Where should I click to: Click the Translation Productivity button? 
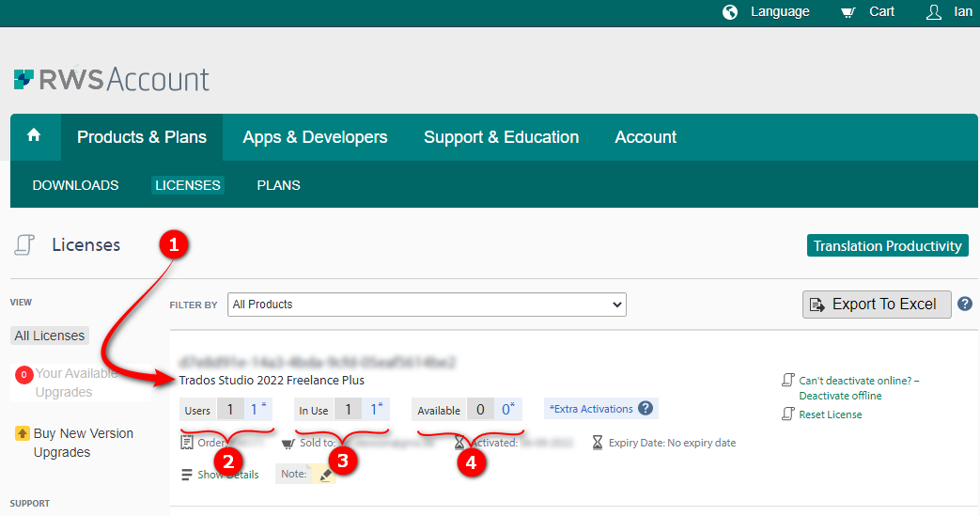(888, 246)
